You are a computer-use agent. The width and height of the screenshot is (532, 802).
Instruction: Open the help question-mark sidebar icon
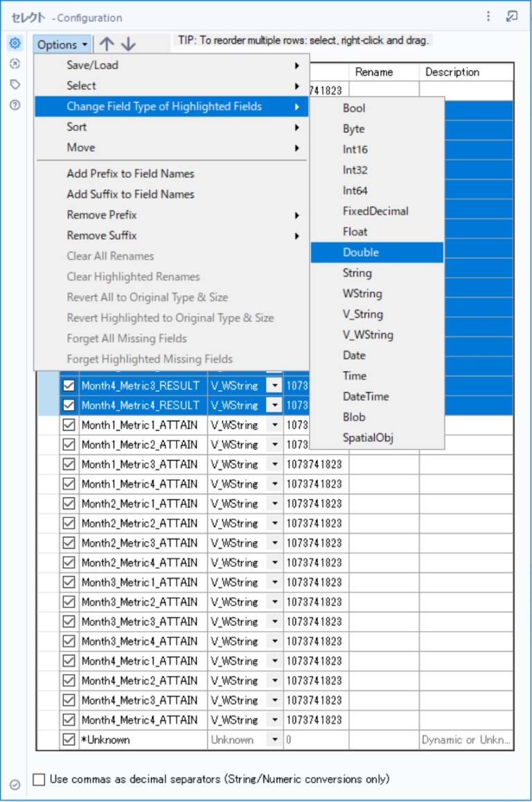pyautogui.click(x=15, y=105)
